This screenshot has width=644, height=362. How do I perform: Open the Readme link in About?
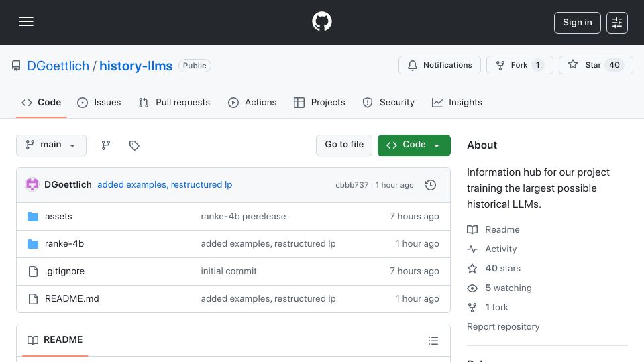tap(493, 229)
